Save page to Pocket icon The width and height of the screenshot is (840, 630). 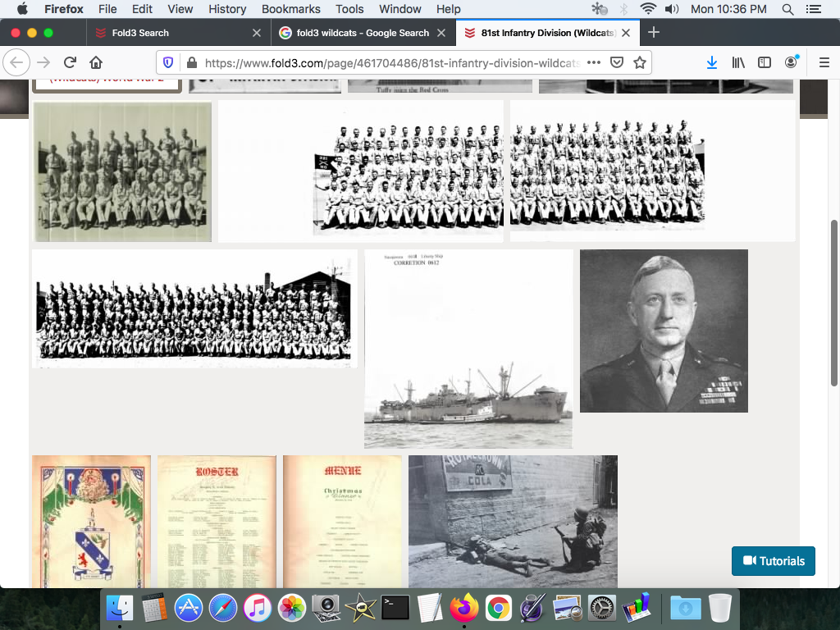click(x=617, y=62)
